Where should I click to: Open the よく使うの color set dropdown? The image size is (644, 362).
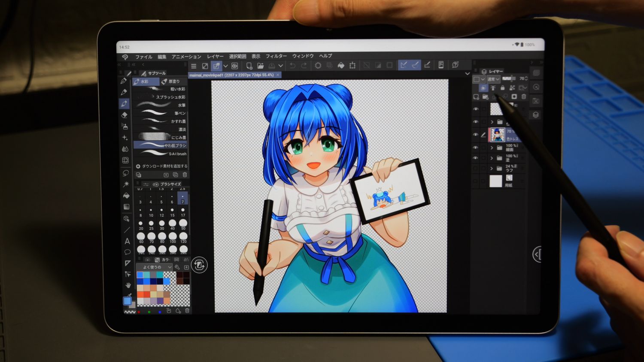click(x=156, y=267)
